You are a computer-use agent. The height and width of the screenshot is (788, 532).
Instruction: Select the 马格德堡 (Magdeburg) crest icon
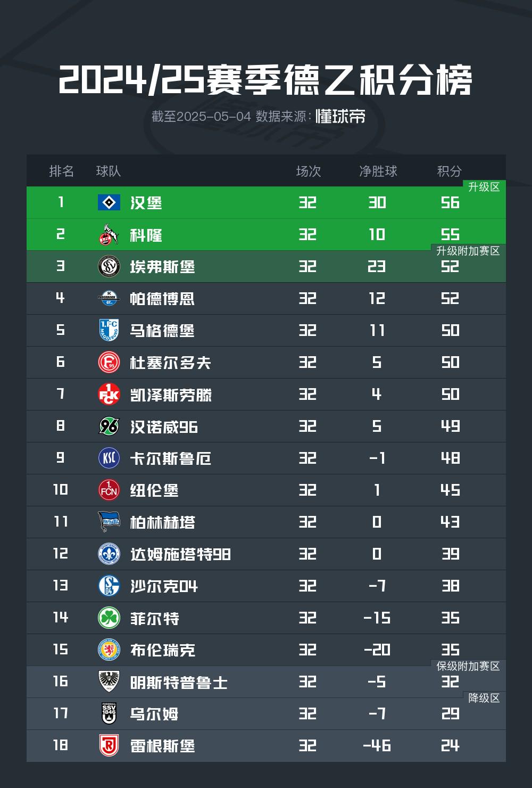pos(109,330)
